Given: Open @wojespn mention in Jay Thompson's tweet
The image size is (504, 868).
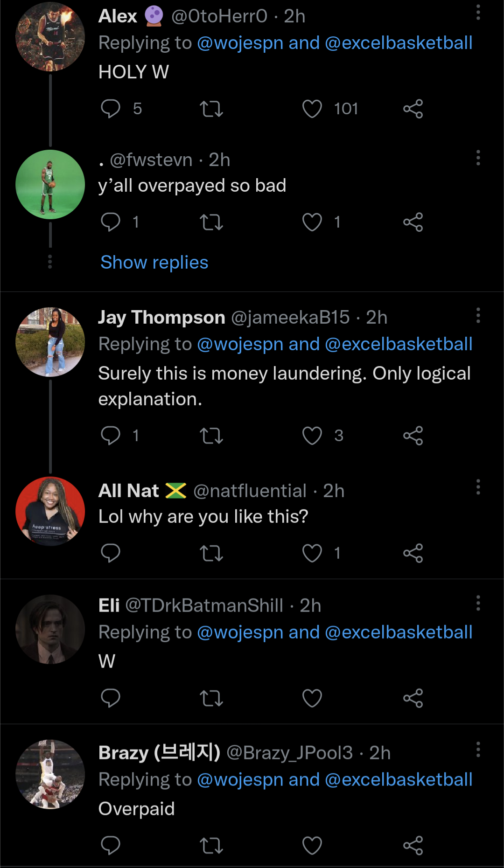Looking at the screenshot, I should [x=240, y=344].
